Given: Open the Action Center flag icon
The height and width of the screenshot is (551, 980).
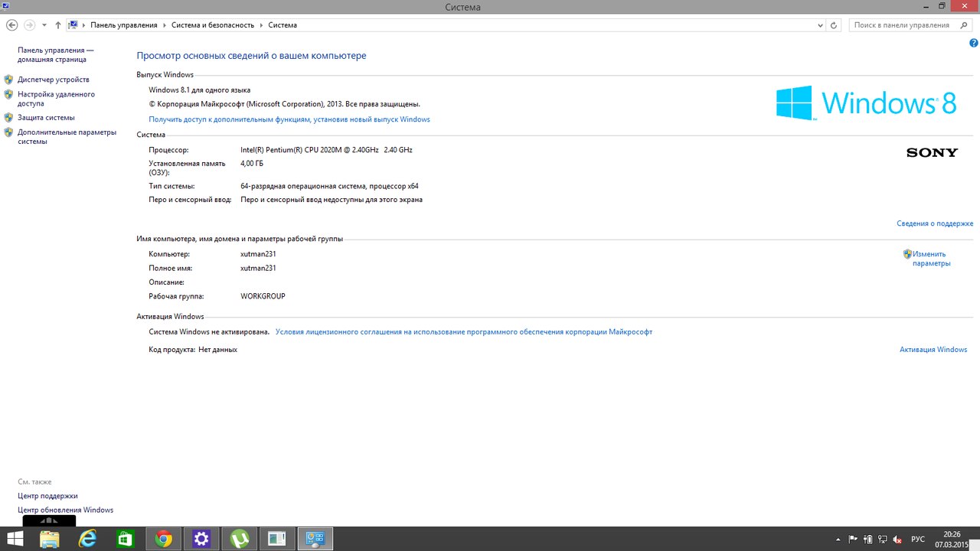Looking at the screenshot, I should [852, 539].
